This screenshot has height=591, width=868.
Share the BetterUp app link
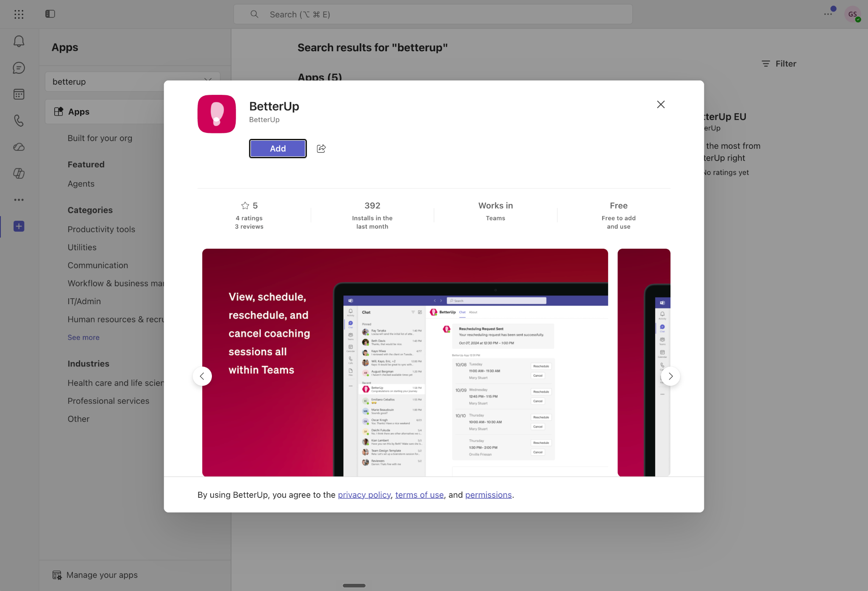point(321,149)
